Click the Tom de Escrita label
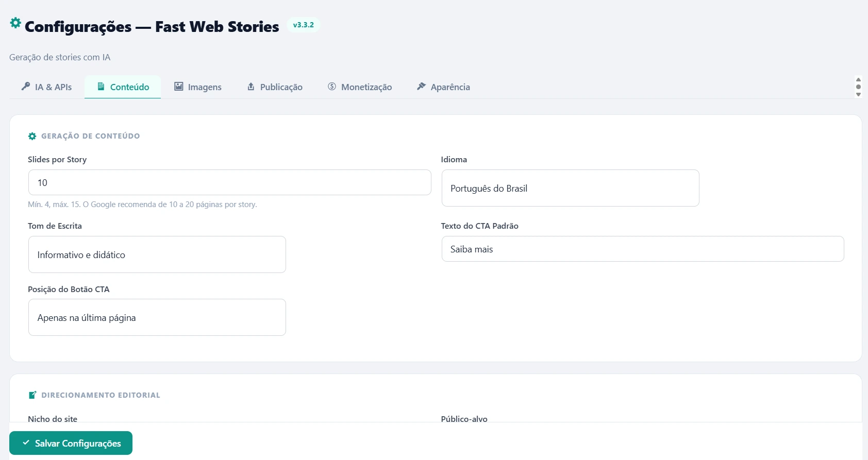The width and height of the screenshot is (868, 460). pos(55,226)
